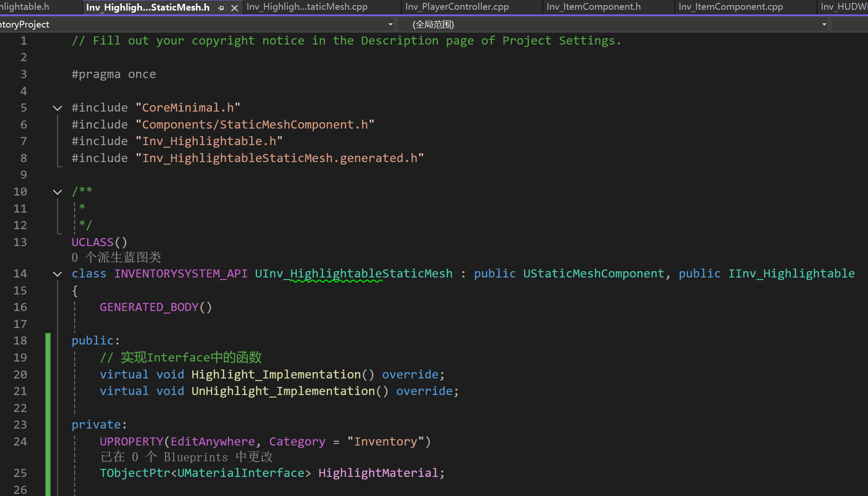
Task: Click the UInv_HighlightableStaticMesh class name
Action: click(354, 274)
